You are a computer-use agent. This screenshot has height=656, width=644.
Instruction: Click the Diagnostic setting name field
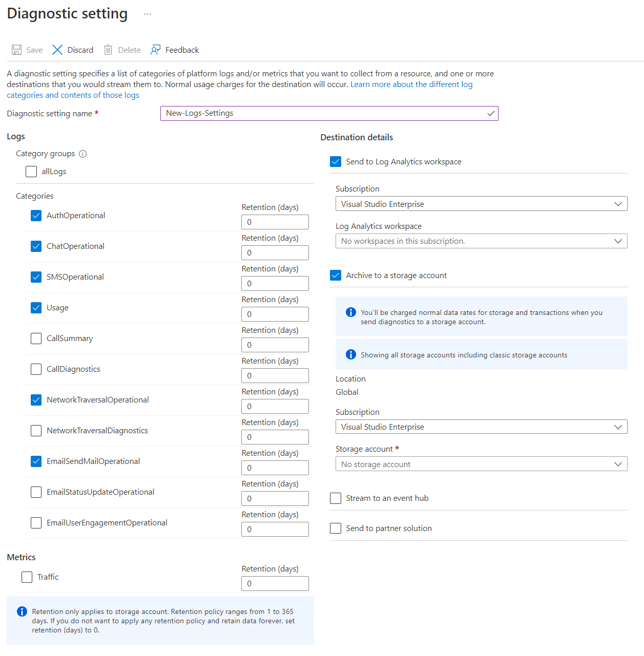coord(329,114)
